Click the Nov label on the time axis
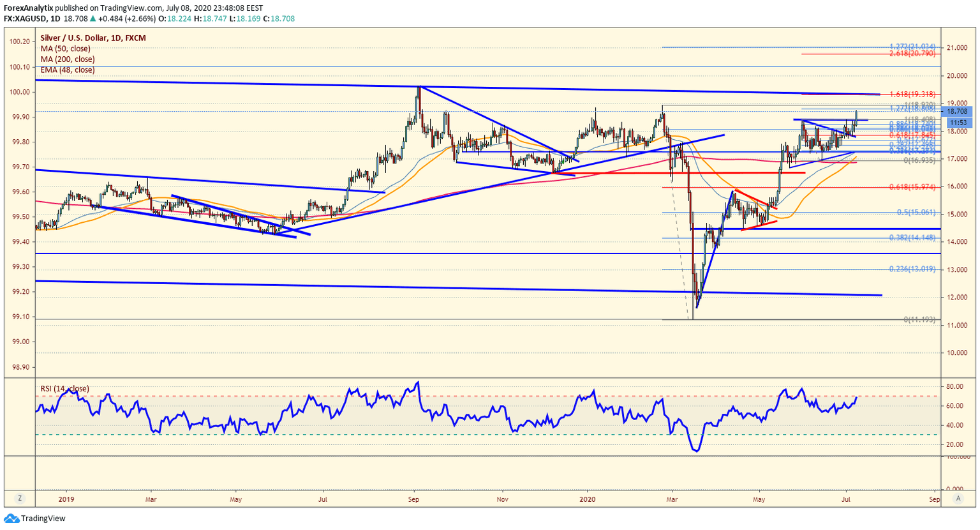 [503, 499]
